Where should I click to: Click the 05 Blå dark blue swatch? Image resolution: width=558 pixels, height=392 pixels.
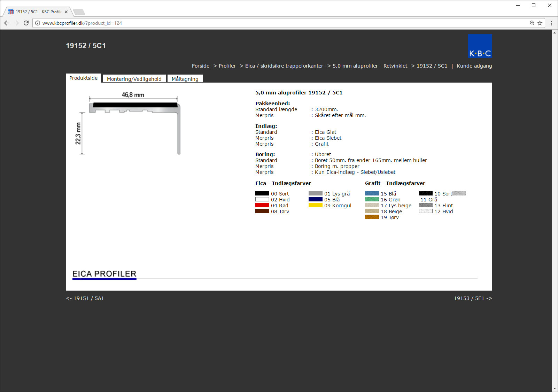point(316,199)
